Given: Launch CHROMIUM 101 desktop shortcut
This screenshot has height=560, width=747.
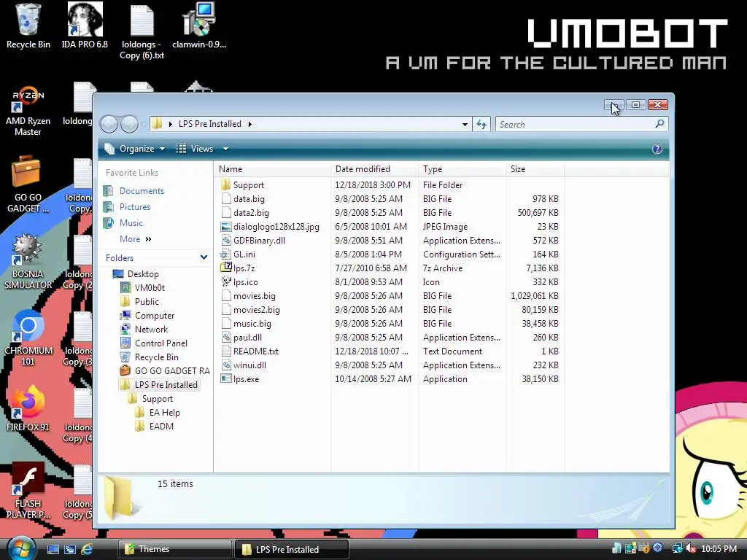Looking at the screenshot, I should pyautogui.click(x=28, y=338).
